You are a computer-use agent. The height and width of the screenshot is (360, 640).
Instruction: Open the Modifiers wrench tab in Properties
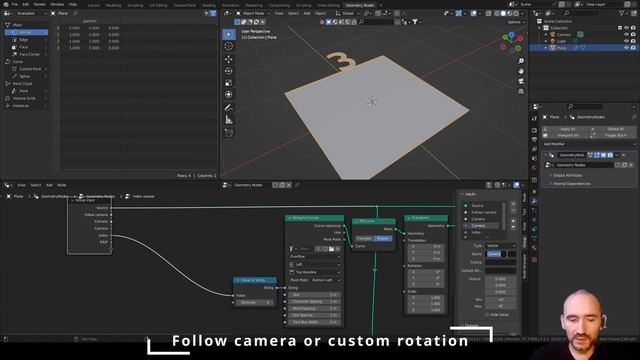point(534,201)
